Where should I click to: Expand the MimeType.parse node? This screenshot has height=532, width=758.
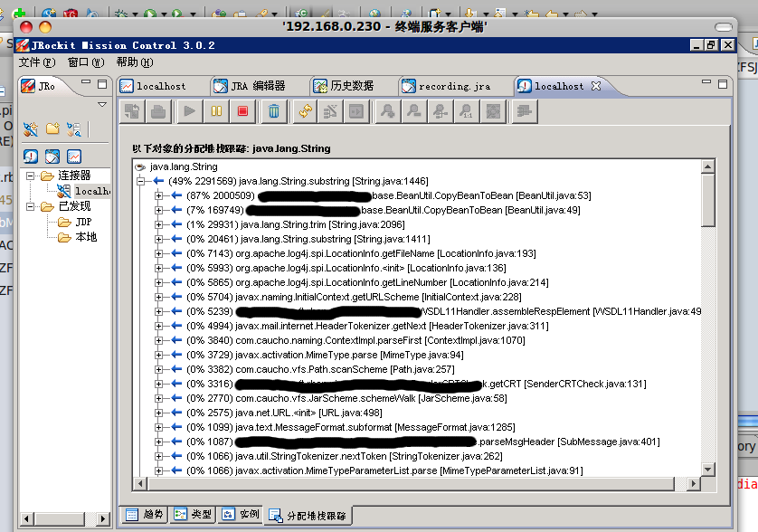point(158,355)
